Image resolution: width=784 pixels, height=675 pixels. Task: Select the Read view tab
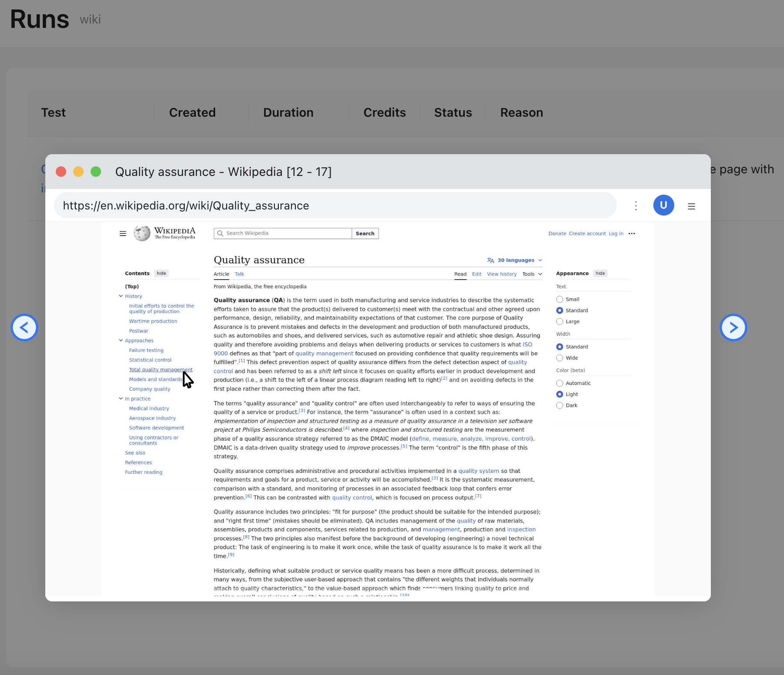click(460, 274)
